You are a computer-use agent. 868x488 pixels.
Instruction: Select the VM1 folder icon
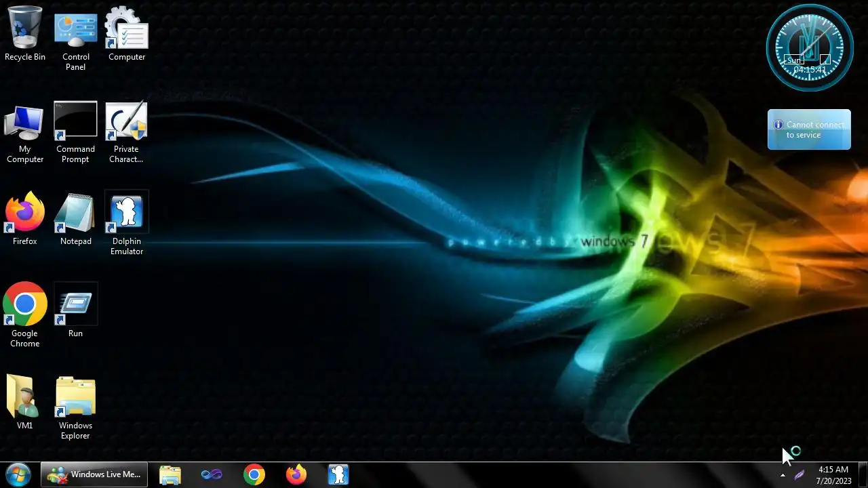tap(25, 403)
